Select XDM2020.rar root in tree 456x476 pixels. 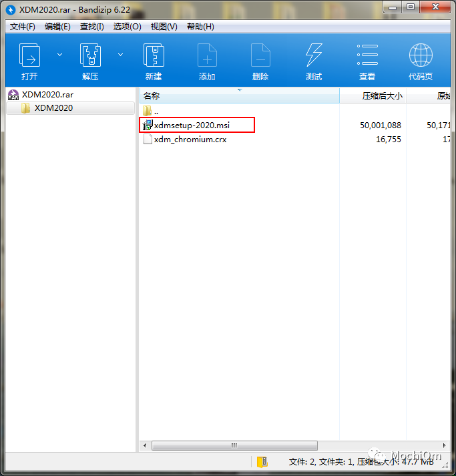coord(47,95)
